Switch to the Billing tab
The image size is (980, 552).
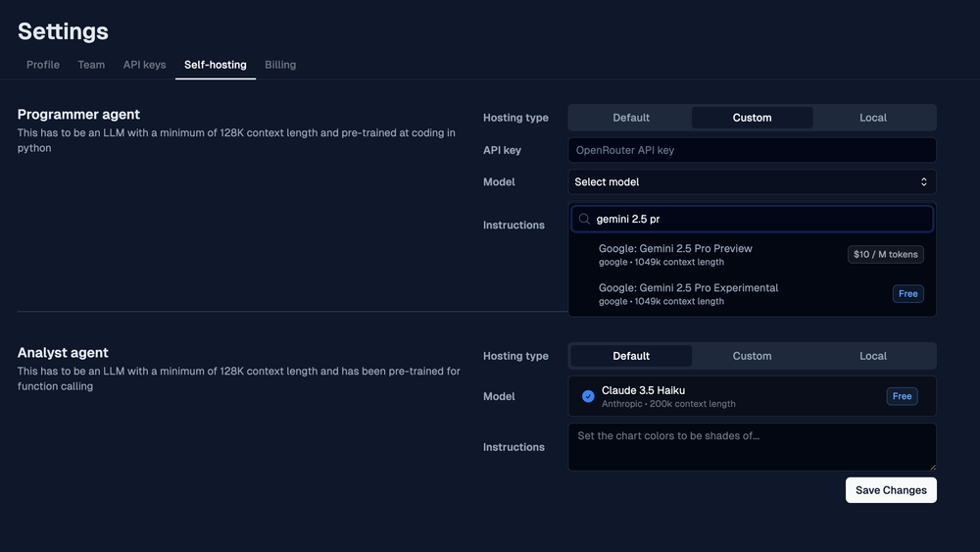280,65
